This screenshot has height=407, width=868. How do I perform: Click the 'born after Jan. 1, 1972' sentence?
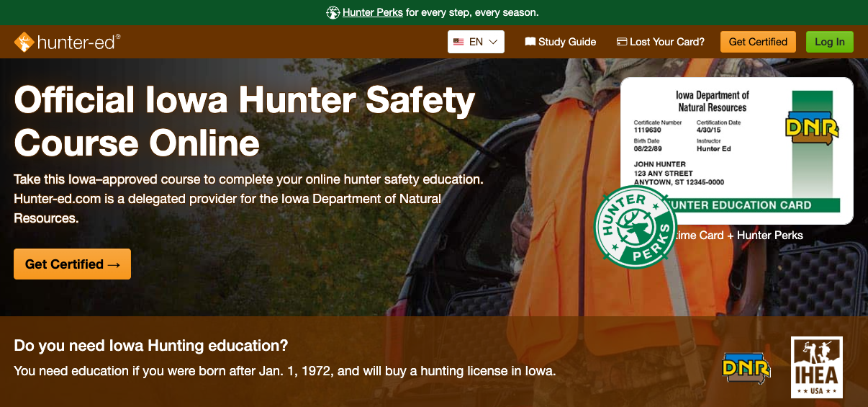[x=285, y=372]
